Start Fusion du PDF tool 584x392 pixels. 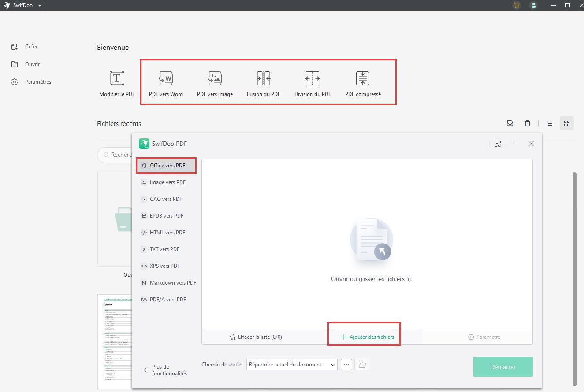264,84
